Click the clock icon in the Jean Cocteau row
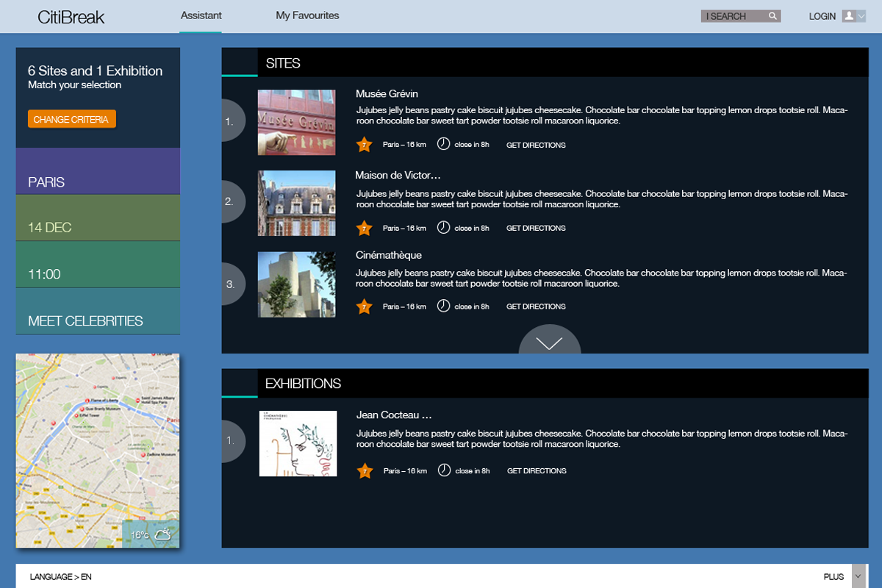Viewport: 882px width, 588px height. pos(444,470)
